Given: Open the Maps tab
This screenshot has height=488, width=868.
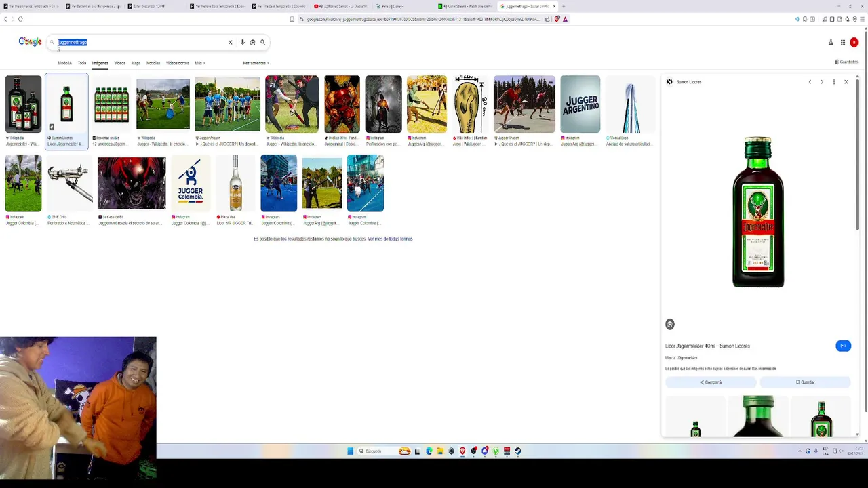Looking at the screenshot, I should [136, 63].
